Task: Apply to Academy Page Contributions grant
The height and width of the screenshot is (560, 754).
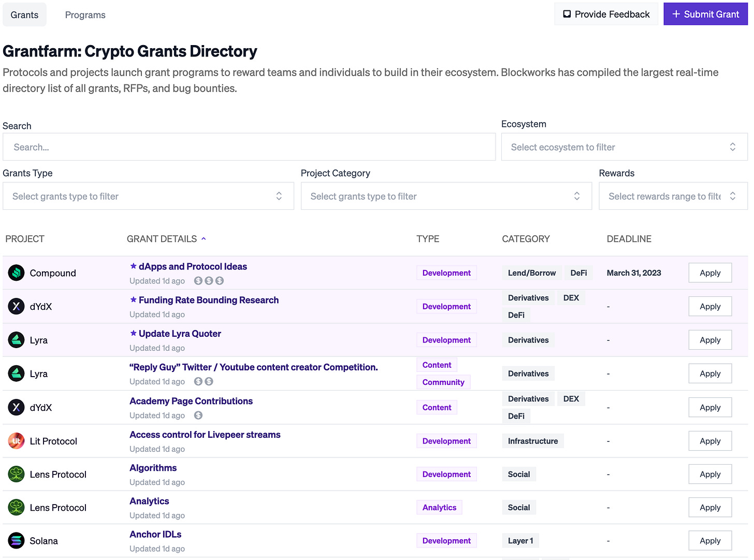Action: click(x=710, y=407)
